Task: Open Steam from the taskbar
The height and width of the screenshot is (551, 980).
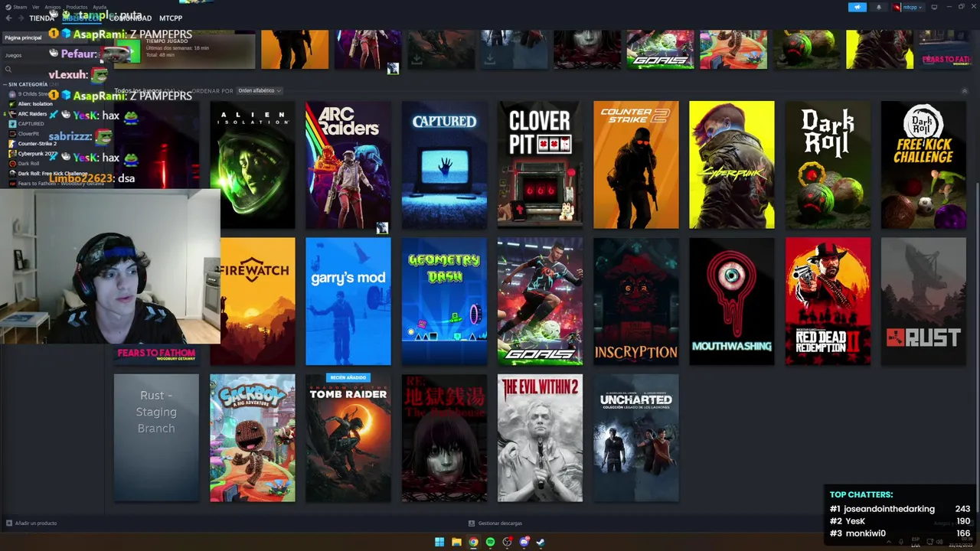Action: 541,542
